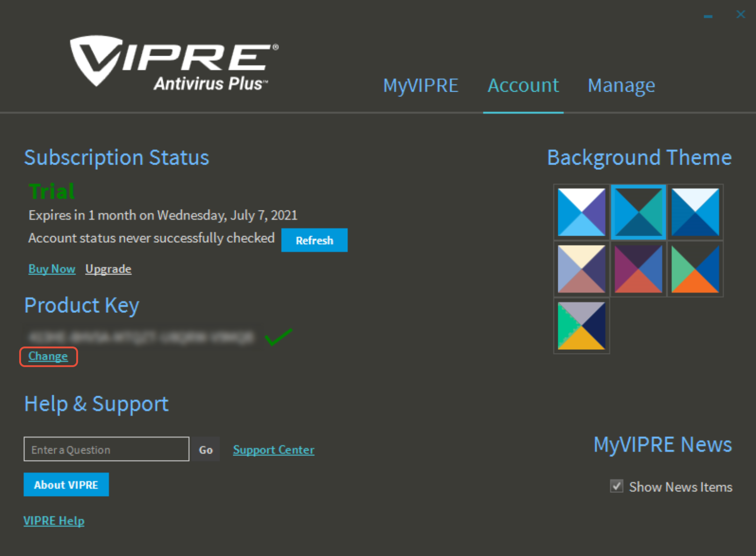Image resolution: width=756 pixels, height=556 pixels.
Task: Apply the magenta and red theme swatch
Action: 638,269
